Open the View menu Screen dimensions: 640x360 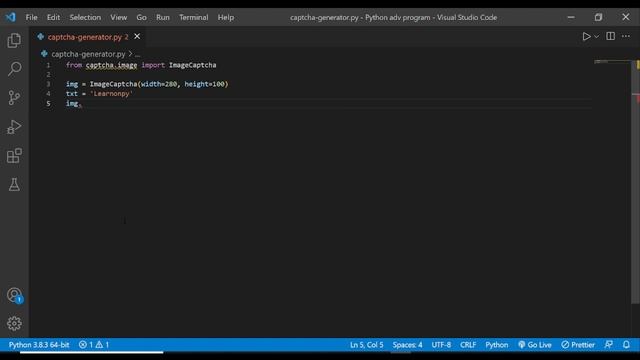click(118, 17)
